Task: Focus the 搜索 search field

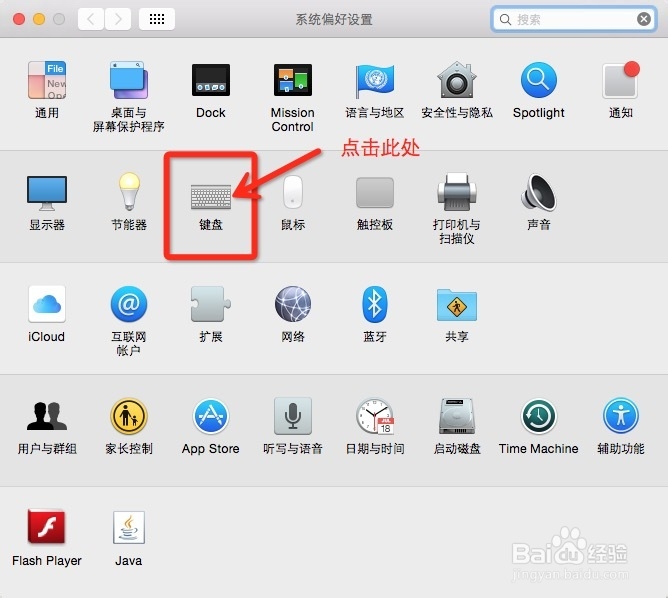Action: [x=574, y=19]
